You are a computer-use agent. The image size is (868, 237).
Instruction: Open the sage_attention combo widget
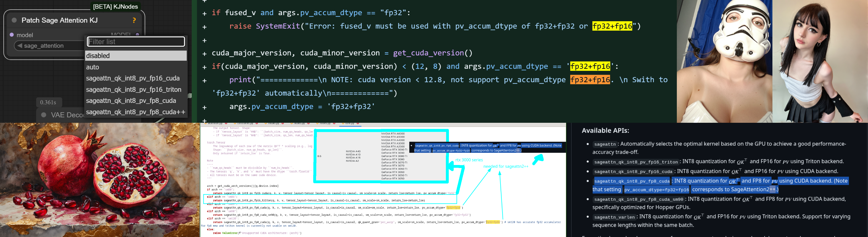pos(49,46)
